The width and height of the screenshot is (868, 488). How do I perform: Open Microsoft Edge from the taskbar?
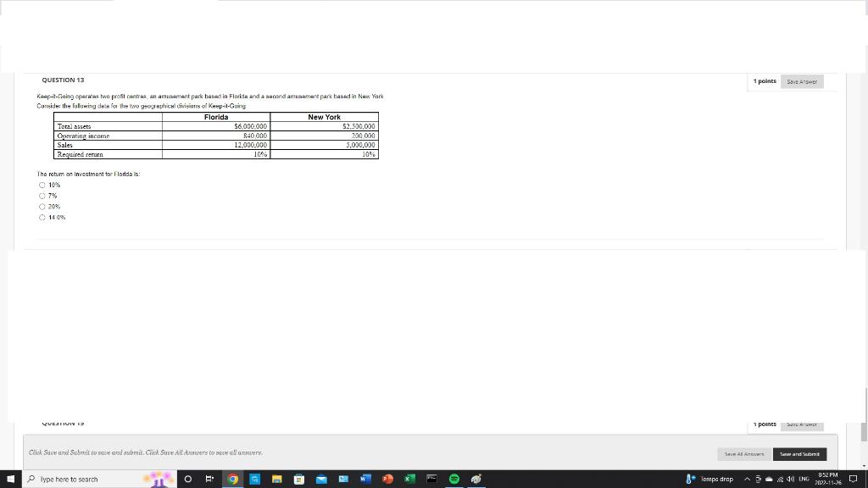(x=254, y=479)
